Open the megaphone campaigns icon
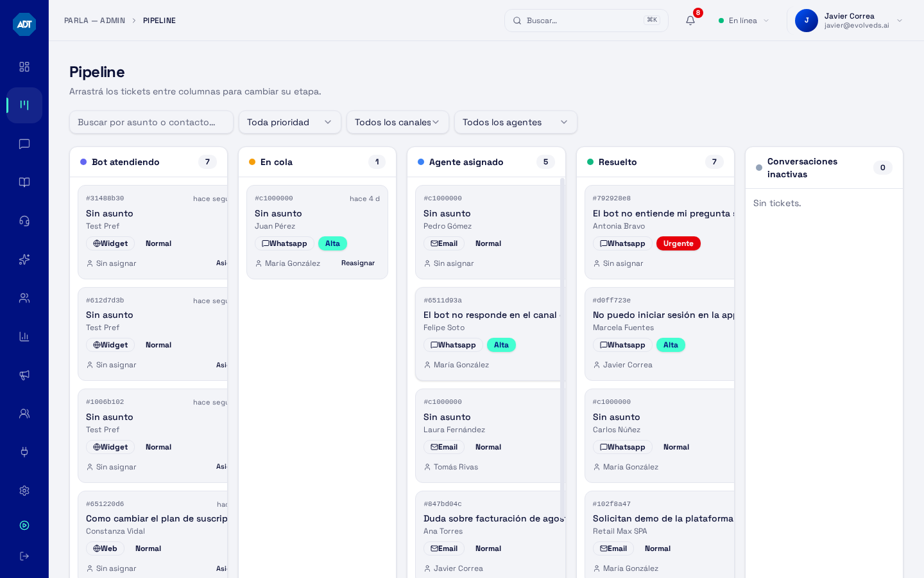The width and height of the screenshot is (924, 578). 24,375
